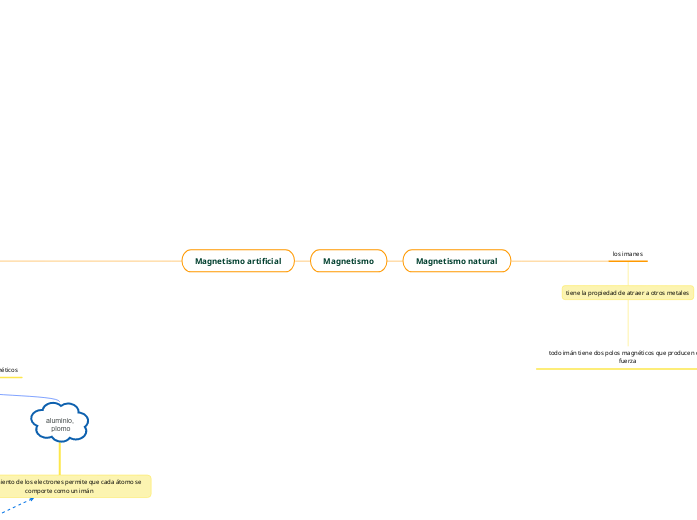The width and height of the screenshot is (697, 520).
Task: Select the central Magnetismo node
Action: pos(348,261)
